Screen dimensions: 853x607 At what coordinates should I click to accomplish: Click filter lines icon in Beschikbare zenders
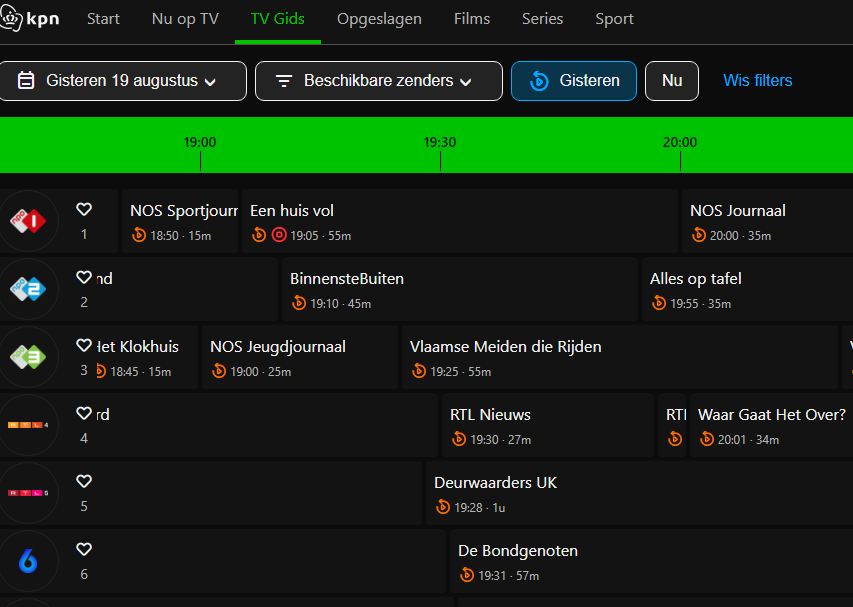284,81
